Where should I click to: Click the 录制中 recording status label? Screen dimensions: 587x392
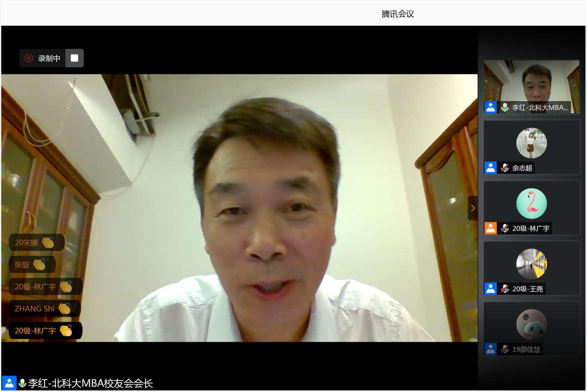pos(49,58)
